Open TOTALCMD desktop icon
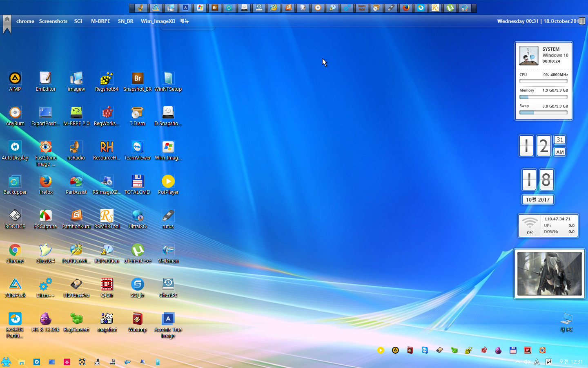Image resolution: width=588 pixels, height=368 pixels. tap(138, 184)
